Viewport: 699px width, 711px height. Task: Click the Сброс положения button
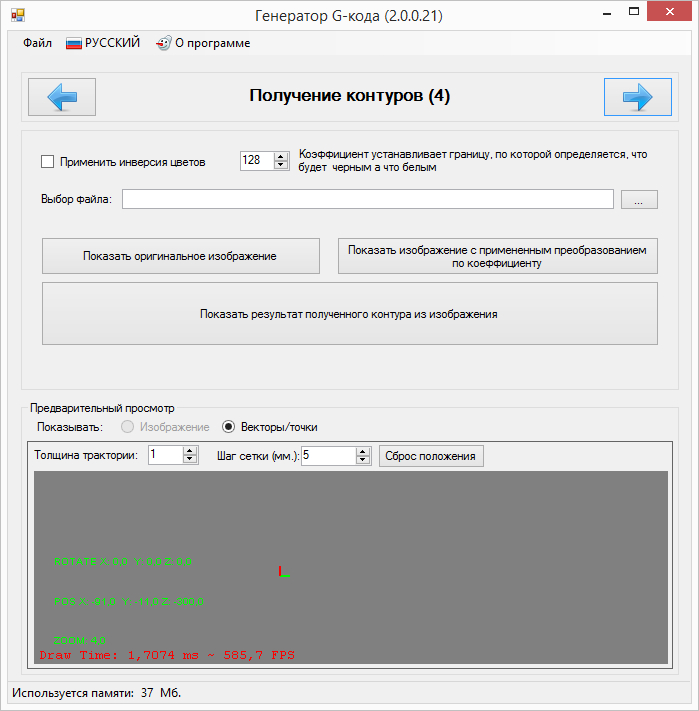point(431,456)
